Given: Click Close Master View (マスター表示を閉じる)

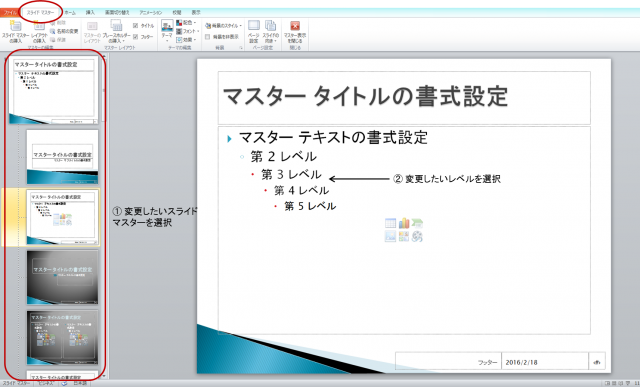Looking at the screenshot, I should [x=295, y=32].
